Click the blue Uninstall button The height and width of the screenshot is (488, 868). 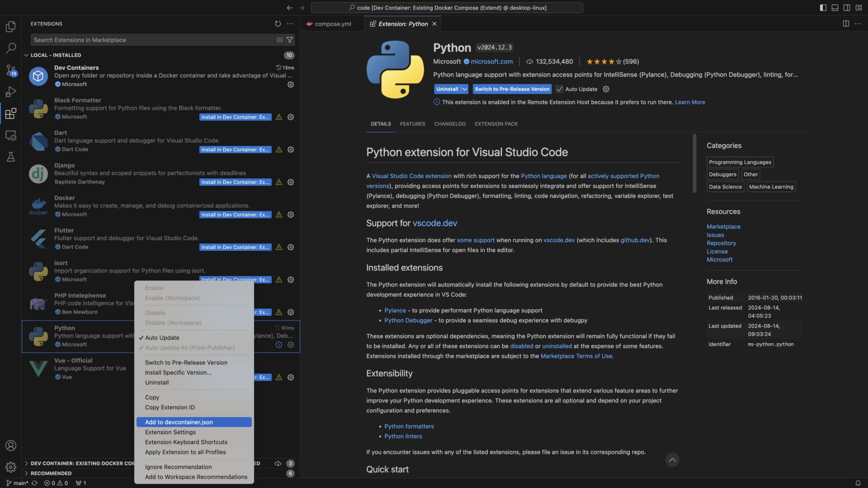point(447,89)
